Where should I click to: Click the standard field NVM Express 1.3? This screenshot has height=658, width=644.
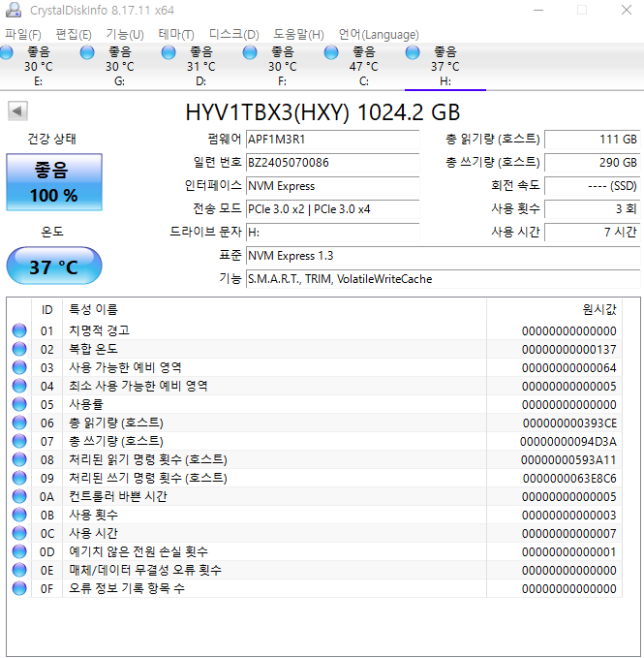coord(444,256)
